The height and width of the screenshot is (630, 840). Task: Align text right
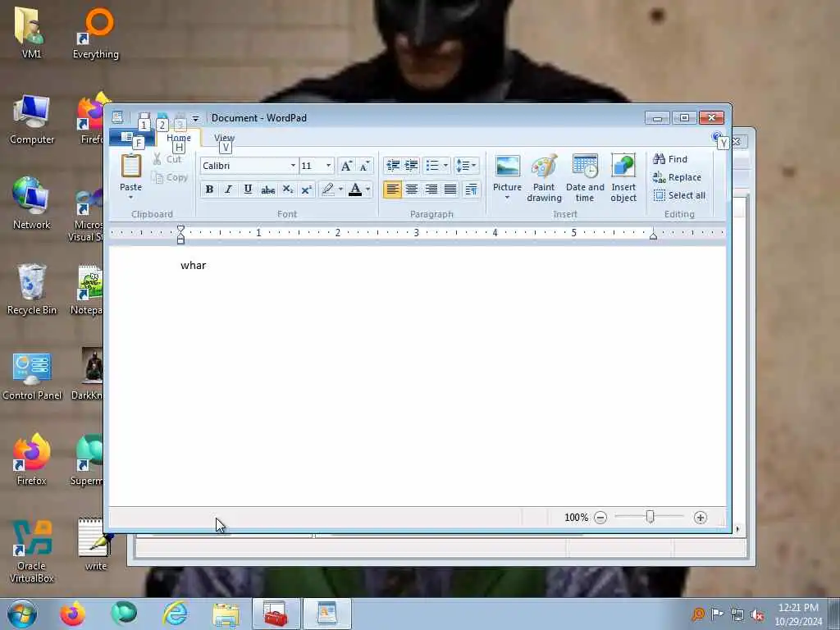(431, 189)
